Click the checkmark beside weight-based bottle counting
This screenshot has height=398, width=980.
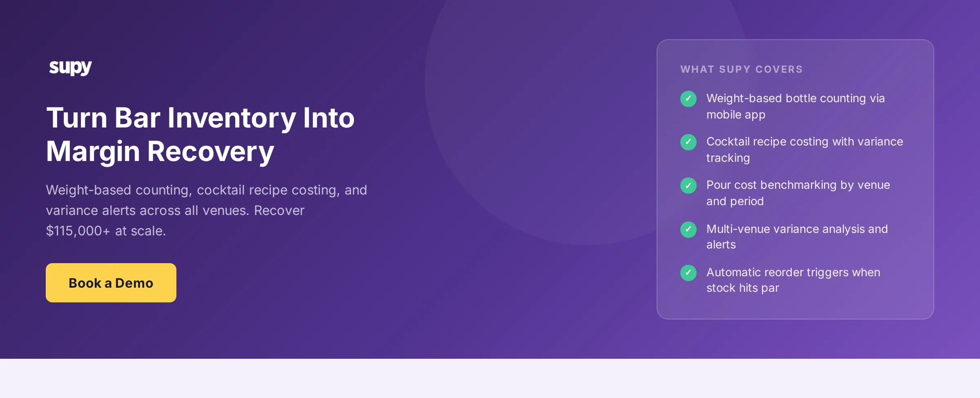click(688, 99)
